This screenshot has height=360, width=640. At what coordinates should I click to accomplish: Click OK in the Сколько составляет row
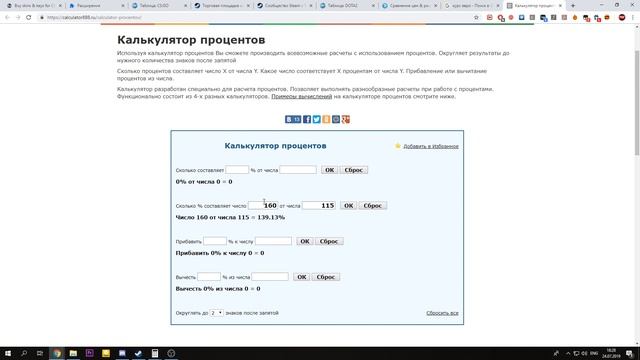point(329,170)
